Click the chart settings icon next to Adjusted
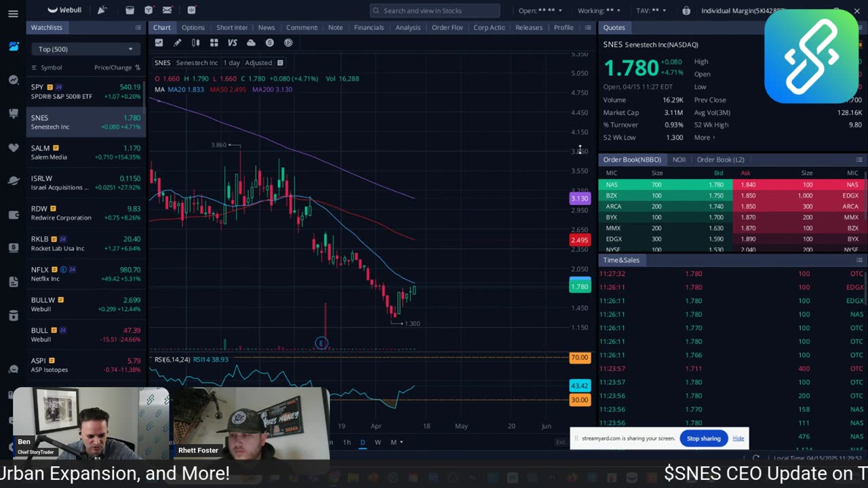This screenshot has width=868, height=488. pyautogui.click(x=279, y=62)
